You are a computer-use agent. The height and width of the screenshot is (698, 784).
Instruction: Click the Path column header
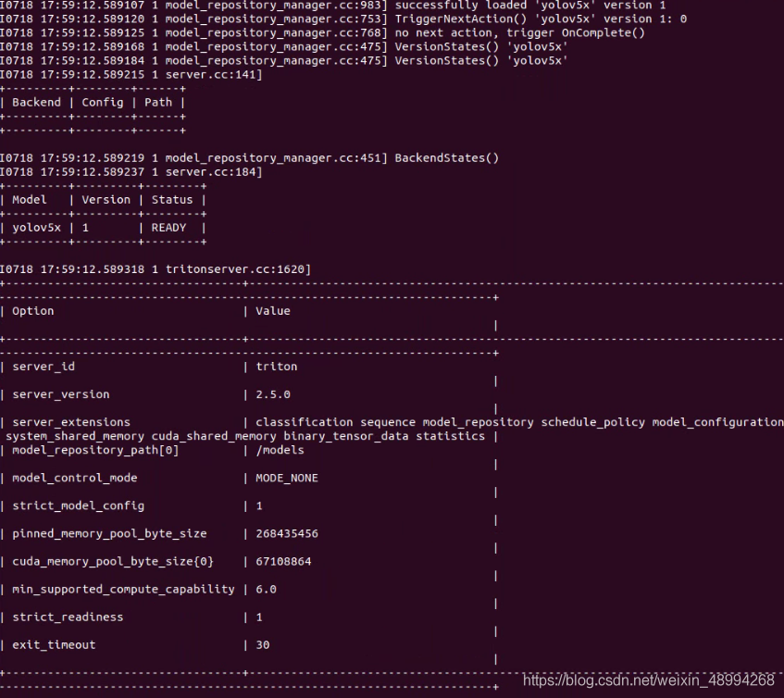tap(158, 103)
